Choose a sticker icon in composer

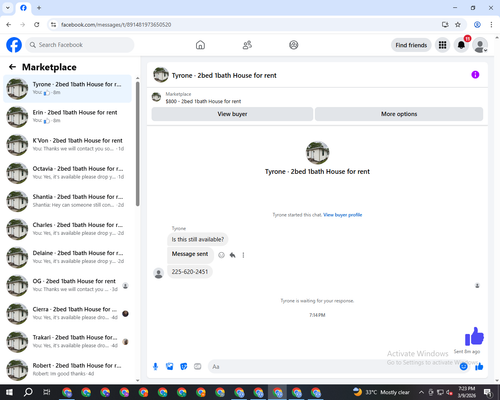point(184,367)
